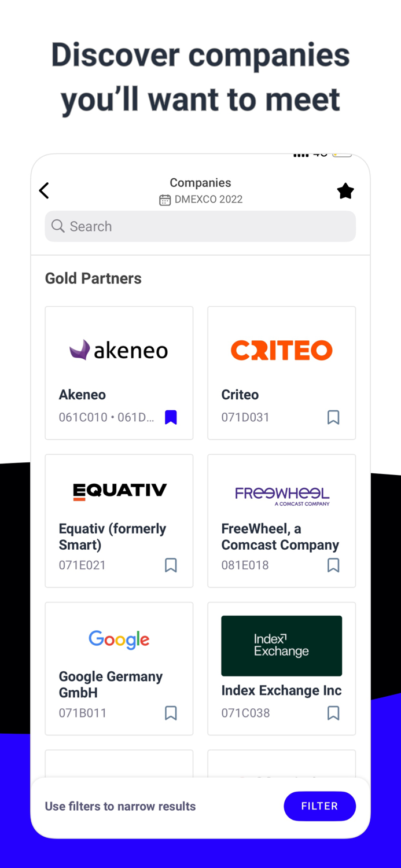The width and height of the screenshot is (401, 868).
Task: Tap the bookmark icon on Index Exchange Inc
Action: (333, 713)
